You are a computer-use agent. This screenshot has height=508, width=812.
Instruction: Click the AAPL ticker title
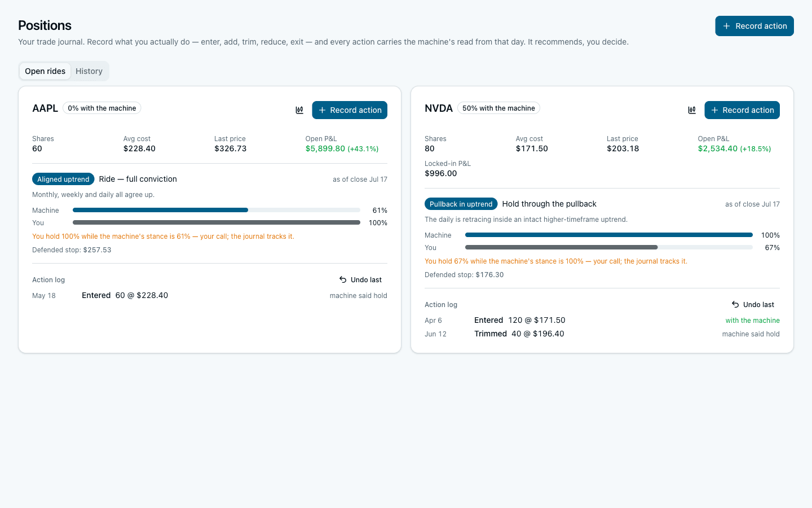coord(45,108)
